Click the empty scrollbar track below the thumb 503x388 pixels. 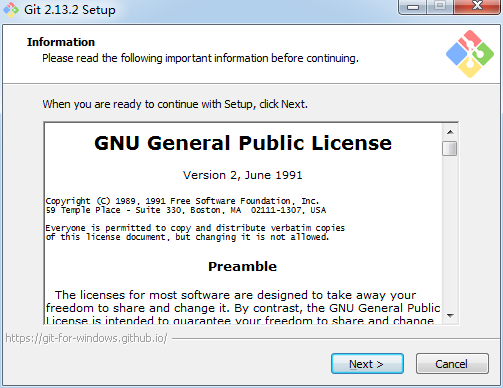(x=450, y=232)
